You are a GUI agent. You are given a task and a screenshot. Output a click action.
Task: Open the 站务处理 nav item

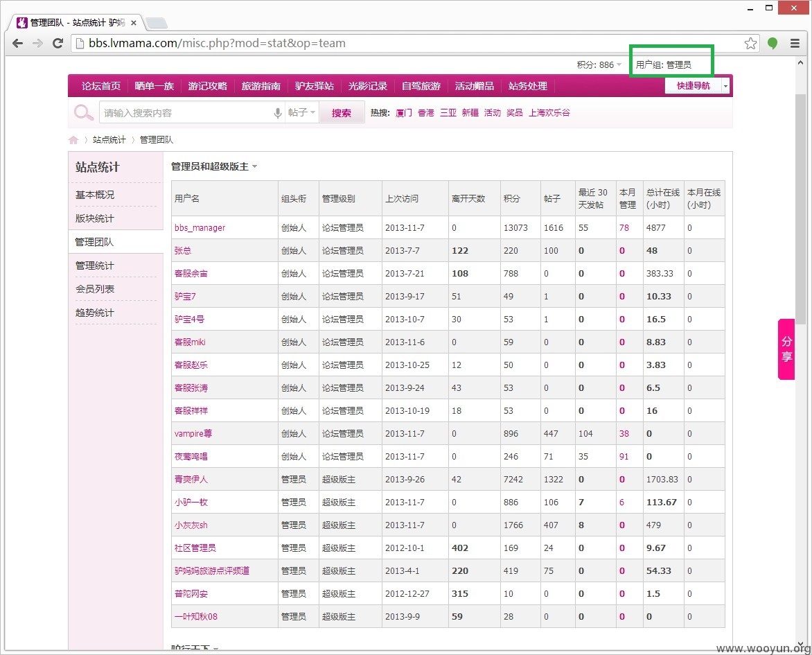(528, 86)
